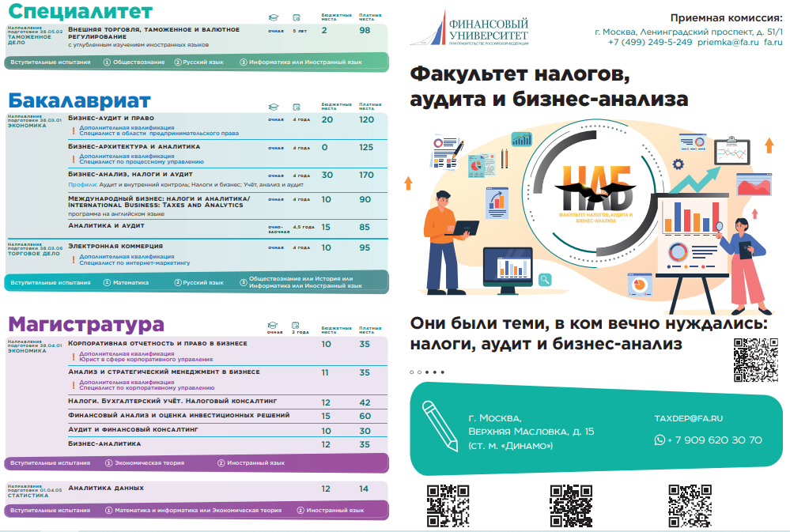Click the 98 paid places number
The image size is (790, 532).
pyautogui.click(x=365, y=31)
